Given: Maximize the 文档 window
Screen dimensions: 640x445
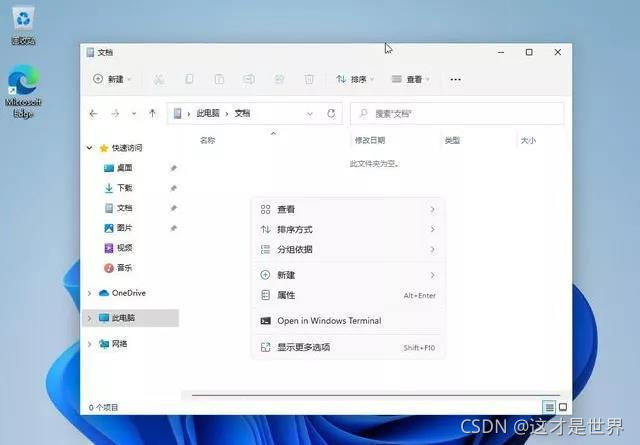Looking at the screenshot, I should pos(529,52).
